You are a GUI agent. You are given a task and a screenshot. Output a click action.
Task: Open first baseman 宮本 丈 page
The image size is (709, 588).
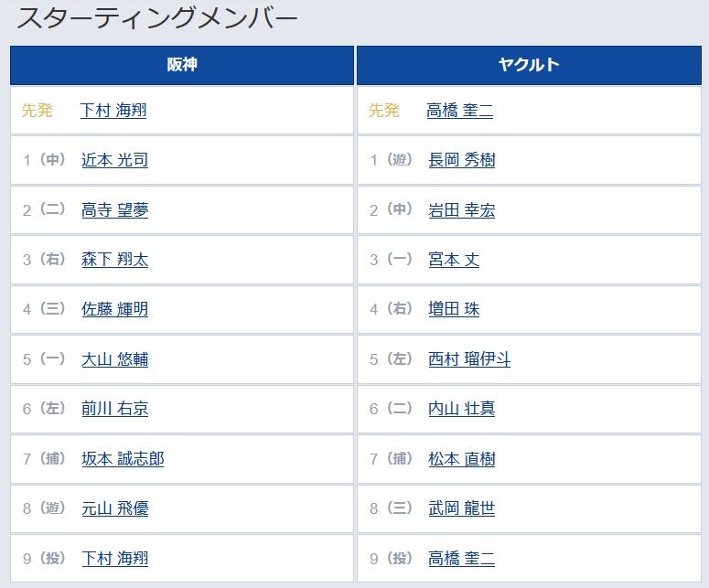pyautogui.click(x=454, y=260)
